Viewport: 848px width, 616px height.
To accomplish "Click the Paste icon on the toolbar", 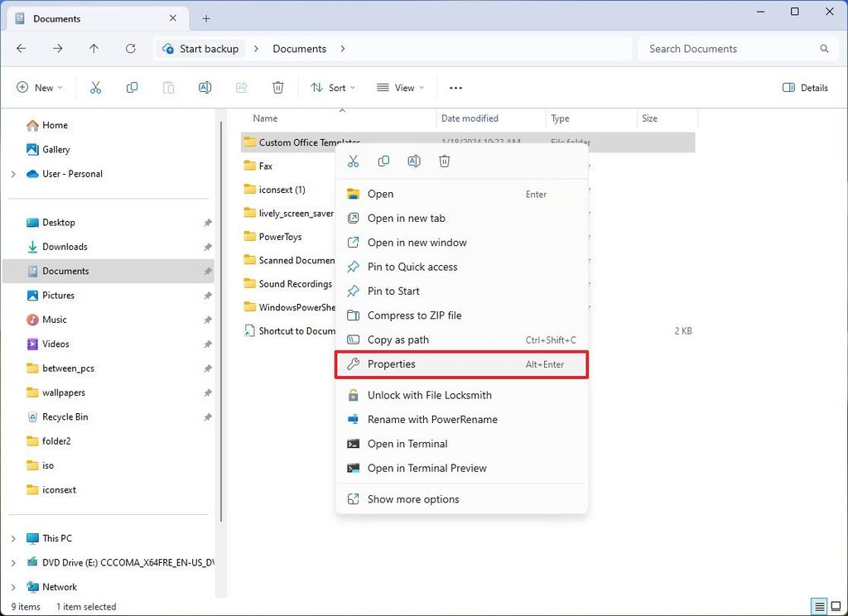I will coord(168,87).
